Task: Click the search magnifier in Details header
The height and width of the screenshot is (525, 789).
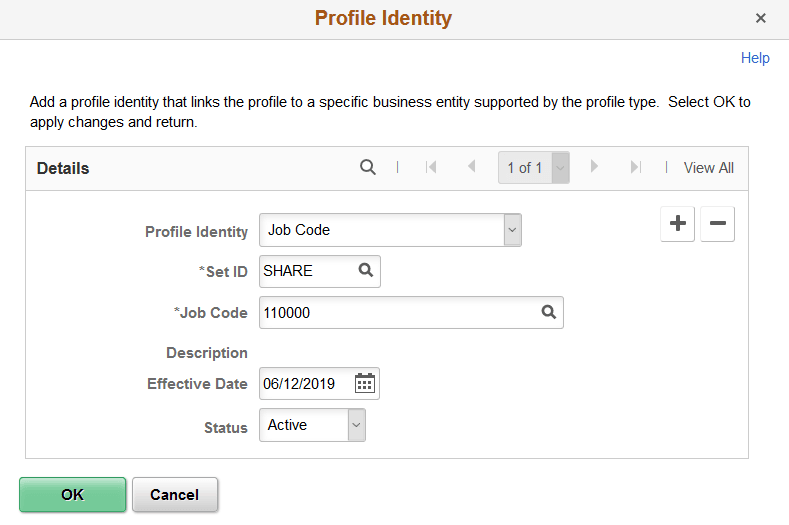Action: click(x=368, y=167)
